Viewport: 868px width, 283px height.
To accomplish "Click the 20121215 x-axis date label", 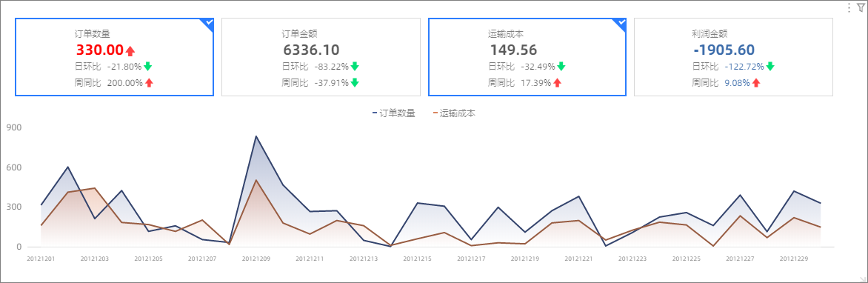I will tap(418, 259).
